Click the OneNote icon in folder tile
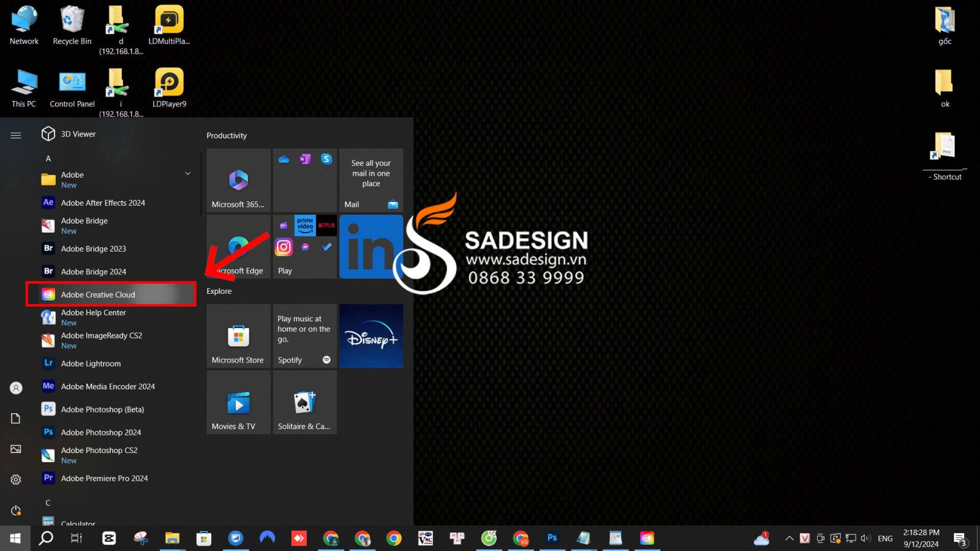Viewport: 980px width, 551px height. (x=305, y=159)
